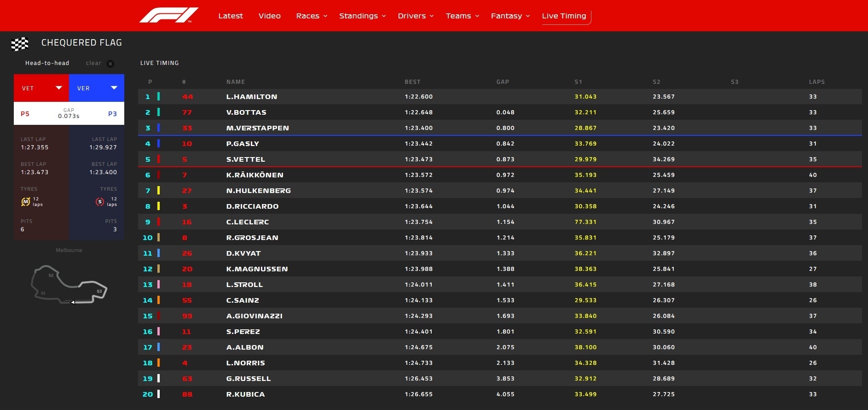Expand the Races menu

(x=312, y=16)
